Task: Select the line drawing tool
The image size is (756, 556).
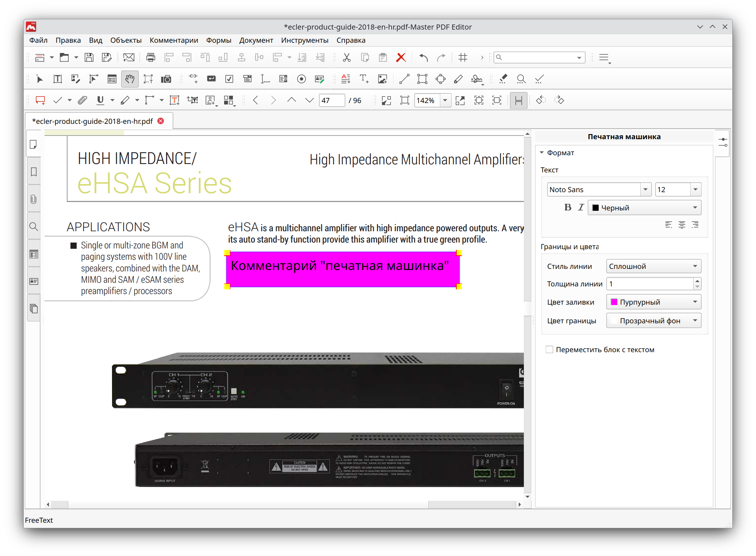Action: pos(404,79)
